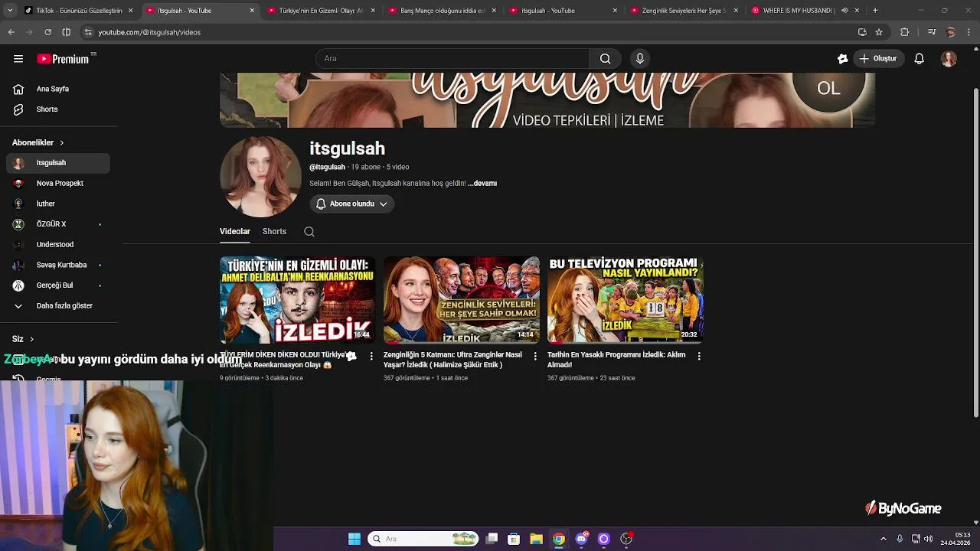The image size is (980, 551).
Task: Open the Ahmet Delibalta reenkarnasyon video thumbnail
Action: pyautogui.click(x=297, y=299)
